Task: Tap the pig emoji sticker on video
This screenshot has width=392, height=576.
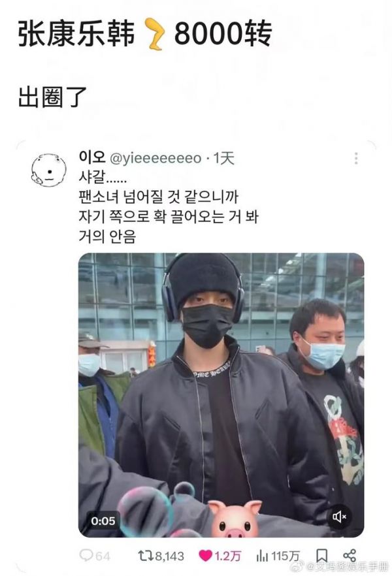Action: point(235,519)
